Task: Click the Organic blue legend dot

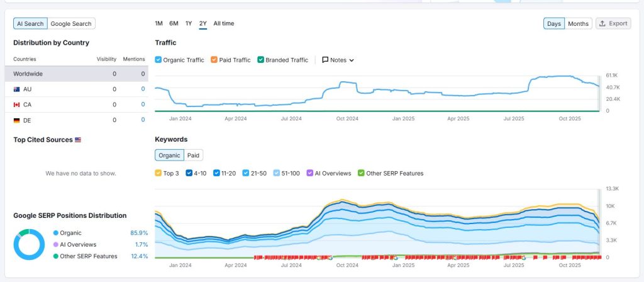Action: [x=56, y=233]
